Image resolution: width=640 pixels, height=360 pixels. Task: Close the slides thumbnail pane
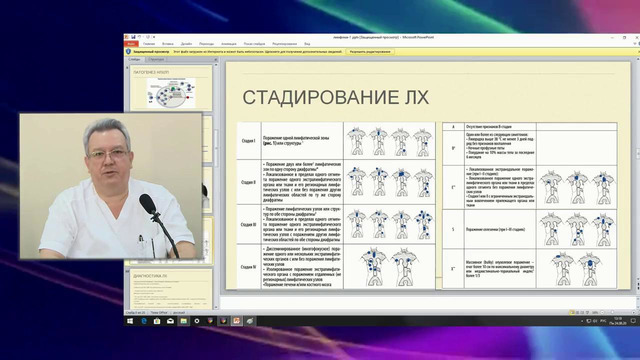click(216, 60)
